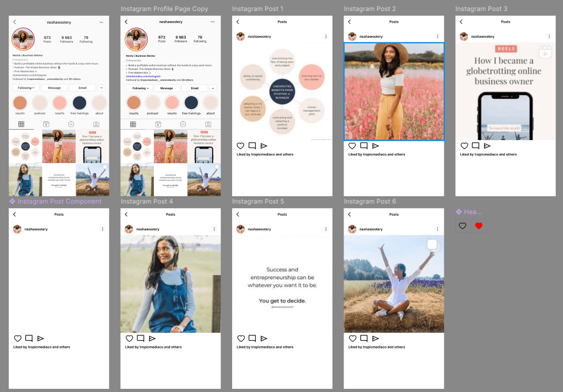Click the back arrow on Instagram Post 2 header
This screenshot has height=392, width=563.
(x=349, y=22)
